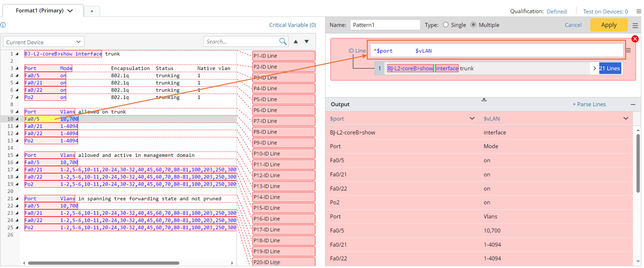Screen dimensions: 644x268
Task: Jump to next search result arrow
Action: click(x=307, y=42)
